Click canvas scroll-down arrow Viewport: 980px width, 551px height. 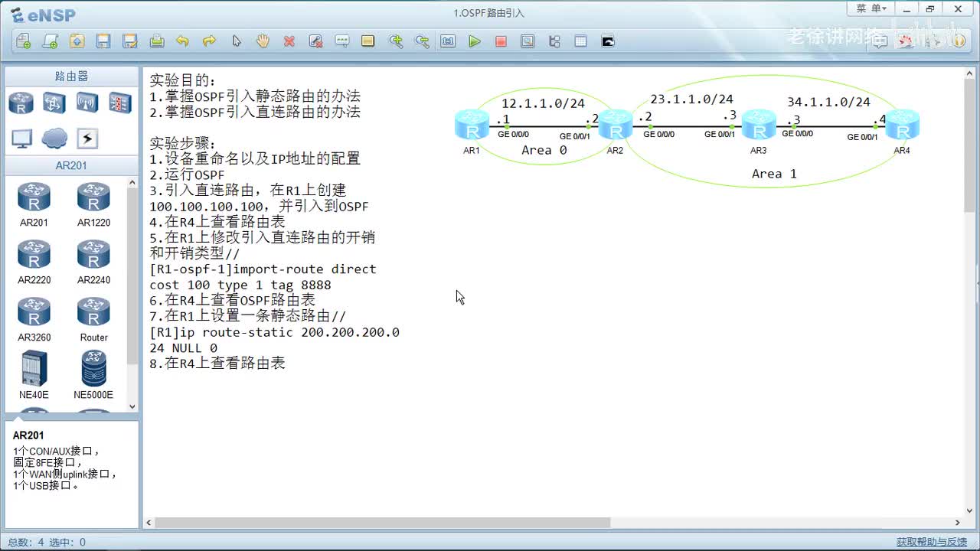click(970, 510)
